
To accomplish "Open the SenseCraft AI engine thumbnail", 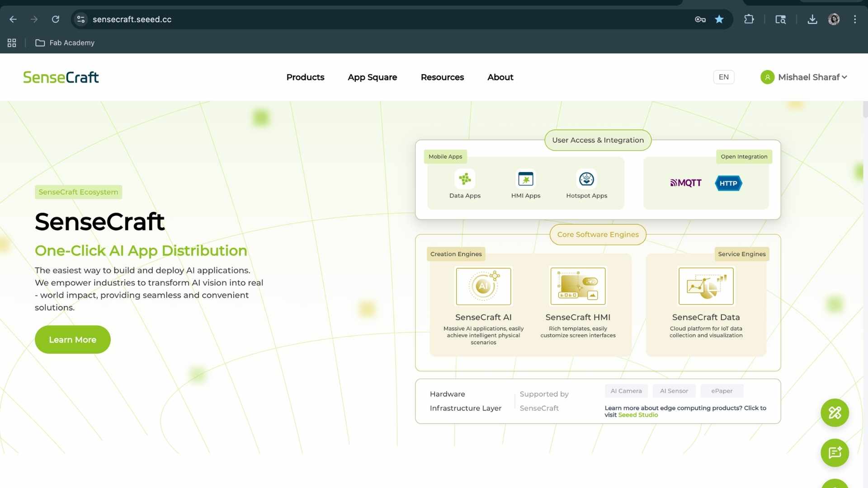I will [483, 286].
